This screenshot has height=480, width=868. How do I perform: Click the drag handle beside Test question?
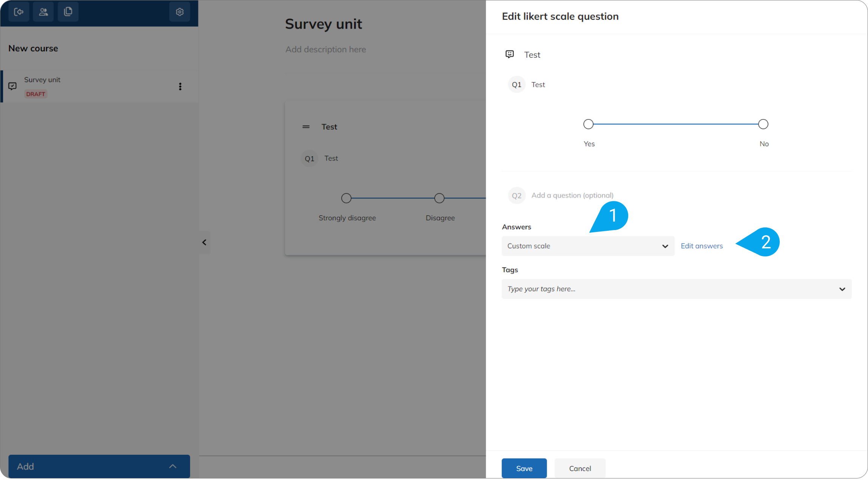click(x=306, y=127)
